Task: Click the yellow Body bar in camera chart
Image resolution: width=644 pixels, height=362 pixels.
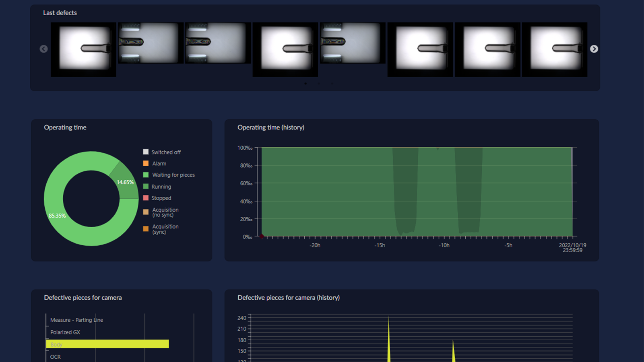Action: 107,344
